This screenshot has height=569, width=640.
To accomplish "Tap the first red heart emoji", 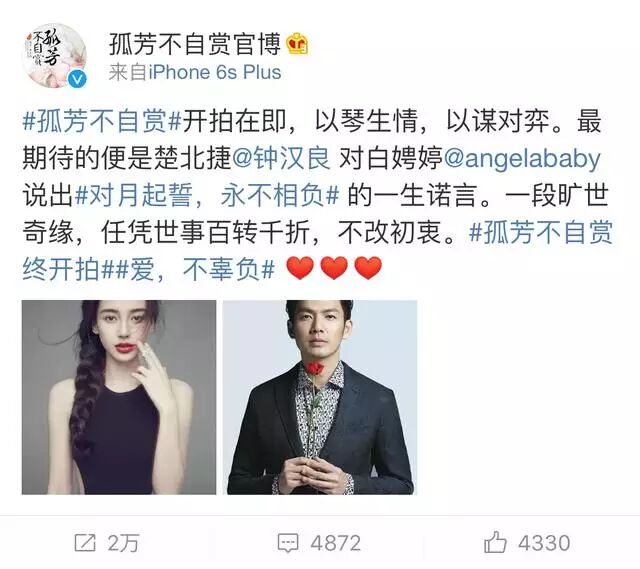I will coord(300,268).
